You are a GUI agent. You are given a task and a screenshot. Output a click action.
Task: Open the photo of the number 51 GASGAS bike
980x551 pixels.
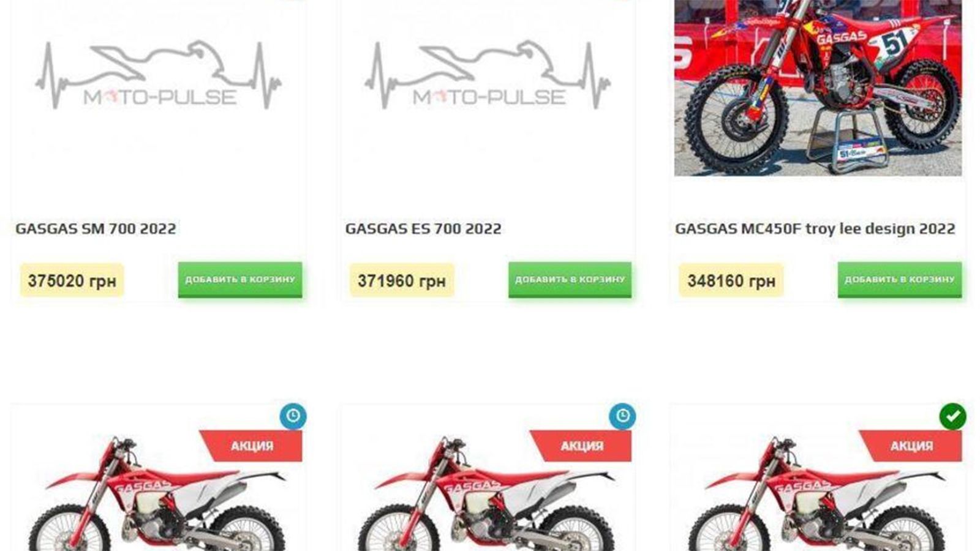click(x=818, y=88)
